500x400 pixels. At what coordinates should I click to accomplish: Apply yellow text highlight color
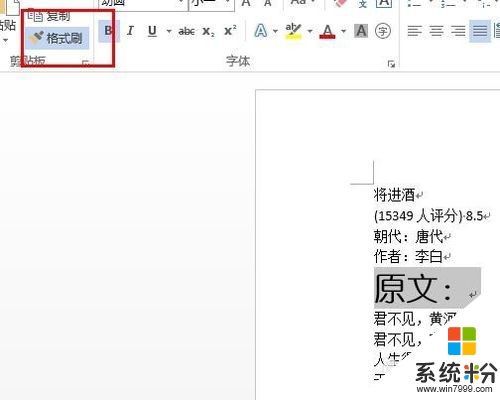[293, 31]
